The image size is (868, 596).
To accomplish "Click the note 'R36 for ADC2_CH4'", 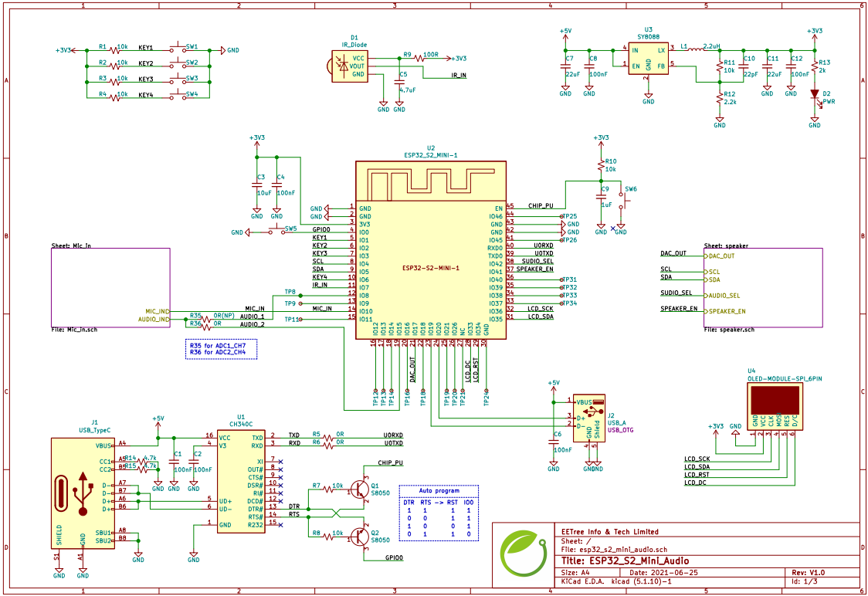I will click(218, 353).
